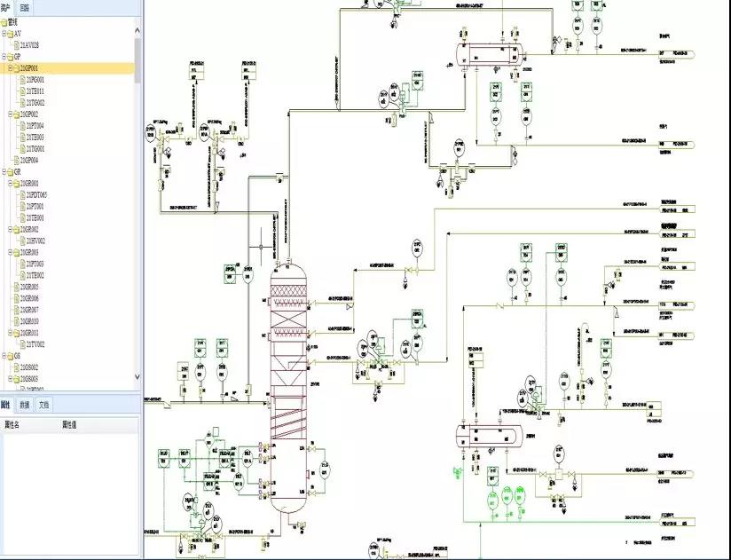Collapse the GR group node

tap(4, 171)
